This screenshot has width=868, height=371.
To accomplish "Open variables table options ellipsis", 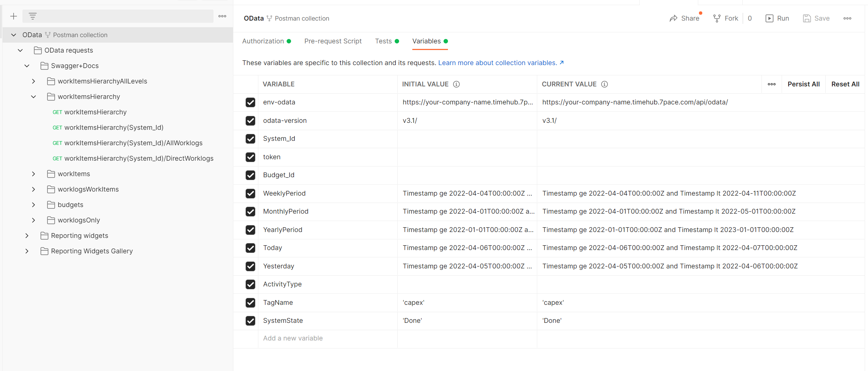I will [772, 84].
